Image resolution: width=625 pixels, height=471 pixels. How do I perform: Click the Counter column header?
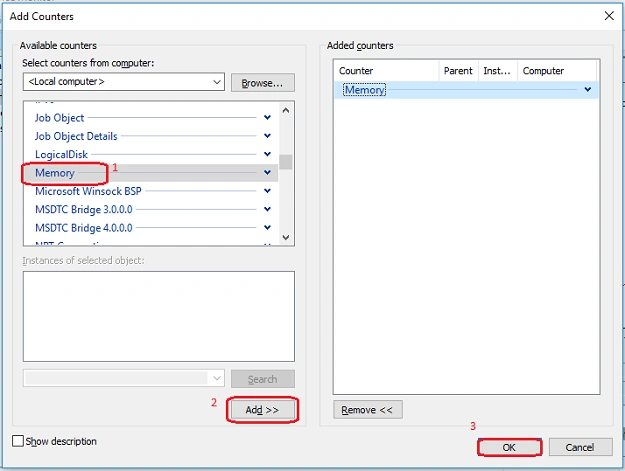point(386,71)
